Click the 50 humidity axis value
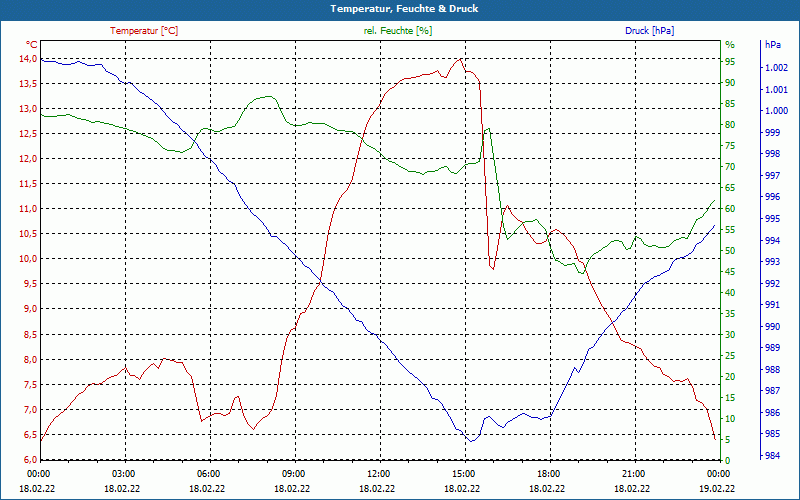The image size is (800, 500). [x=730, y=251]
